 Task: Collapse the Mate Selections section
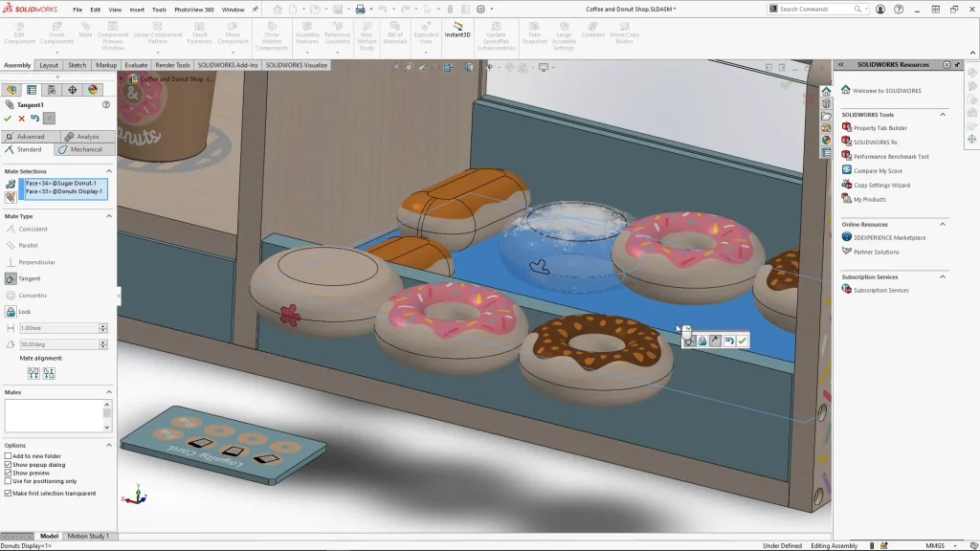click(x=108, y=171)
